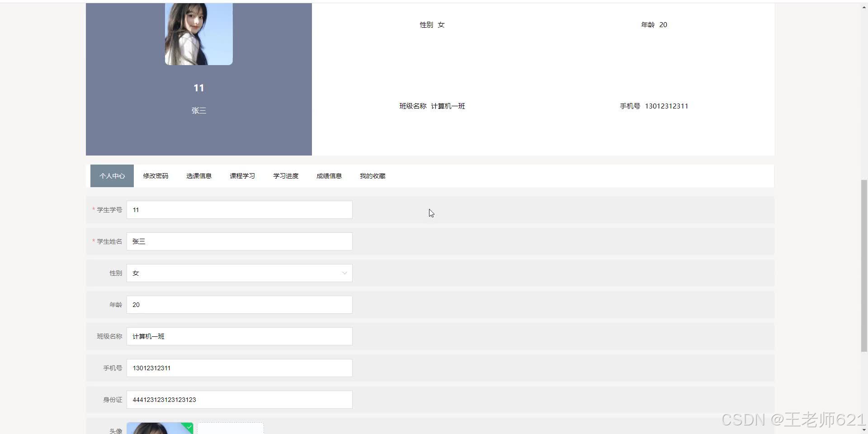Go to the 课程学习 tab
868x434 pixels.
click(x=242, y=176)
